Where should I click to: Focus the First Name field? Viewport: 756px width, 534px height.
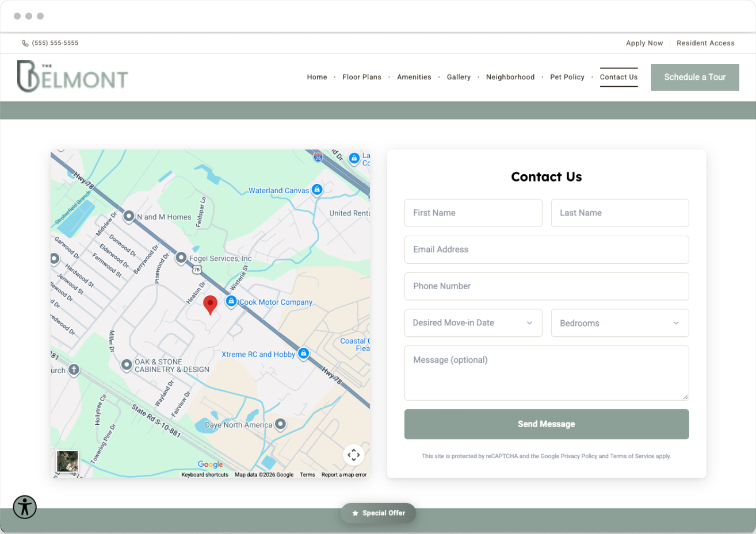pyautogui.click(x=474, y=213)
